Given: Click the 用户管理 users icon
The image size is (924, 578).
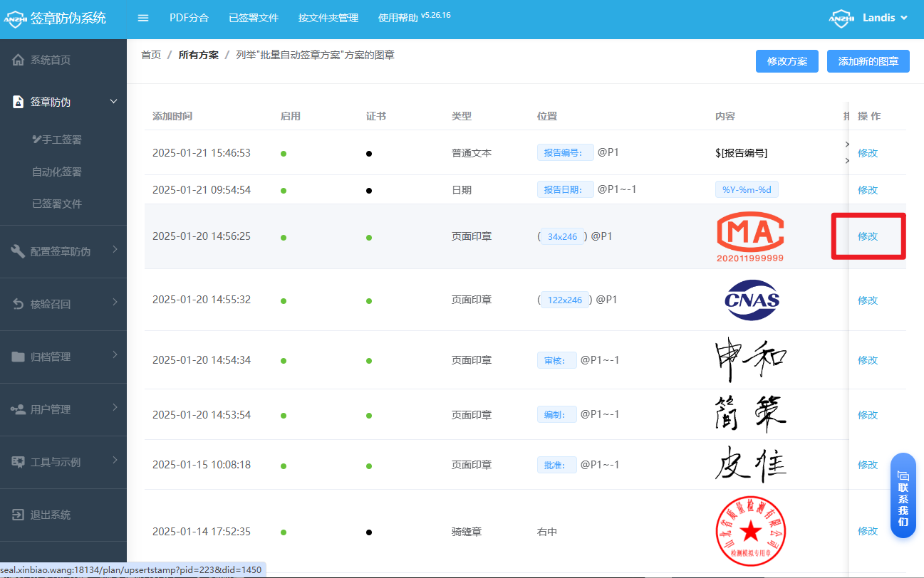Looking at the screenshot, I should coord(18,409).
